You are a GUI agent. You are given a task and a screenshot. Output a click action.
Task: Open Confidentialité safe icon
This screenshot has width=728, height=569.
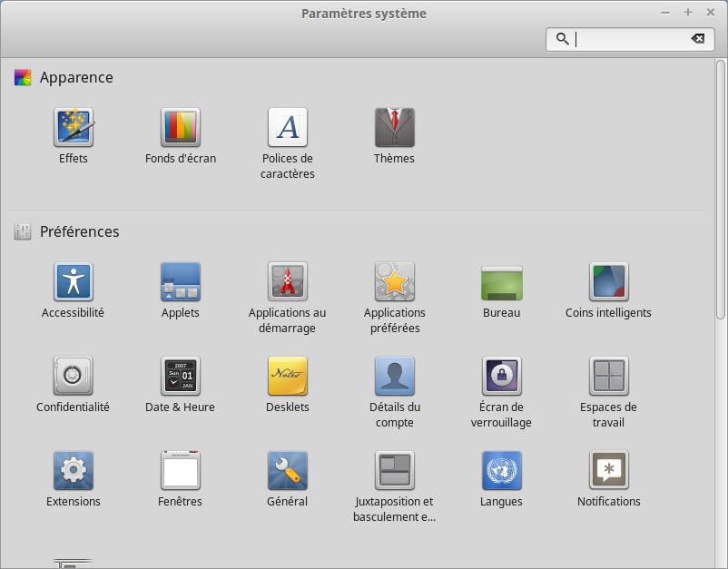74,376
